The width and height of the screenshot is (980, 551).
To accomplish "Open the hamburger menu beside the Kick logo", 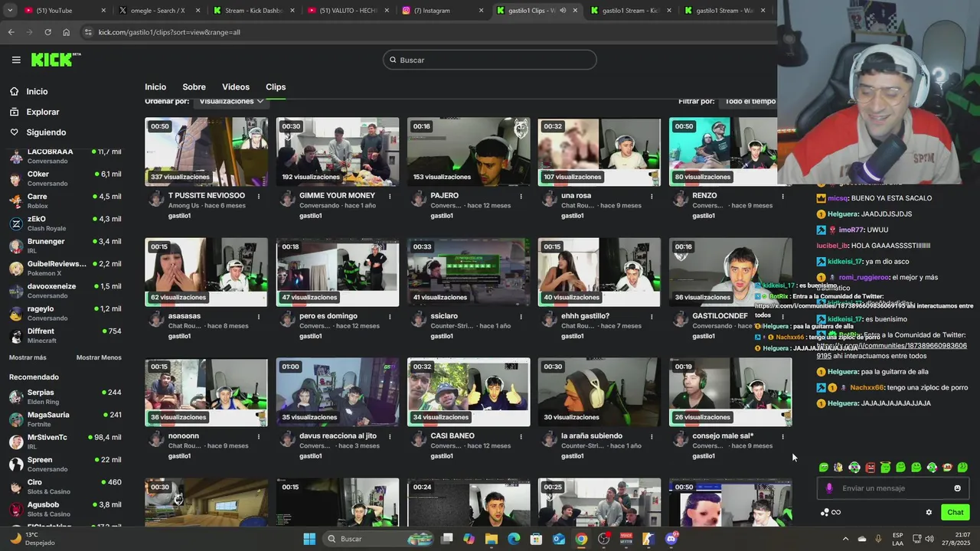I will [16, 60].
